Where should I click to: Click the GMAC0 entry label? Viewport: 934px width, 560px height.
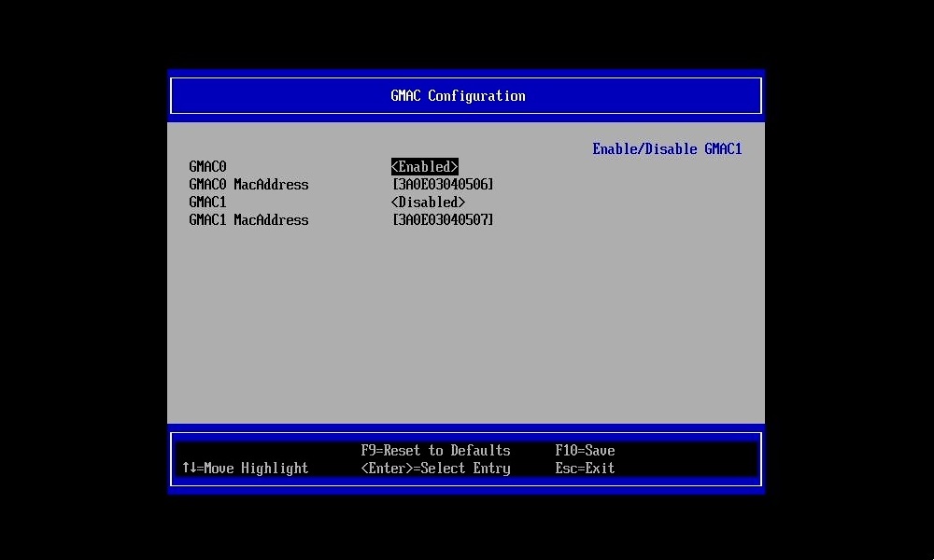point(206,166)
